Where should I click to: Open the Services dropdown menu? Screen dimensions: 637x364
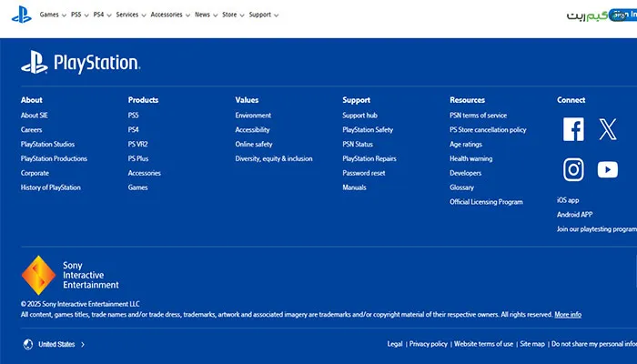tap(130, 15)
